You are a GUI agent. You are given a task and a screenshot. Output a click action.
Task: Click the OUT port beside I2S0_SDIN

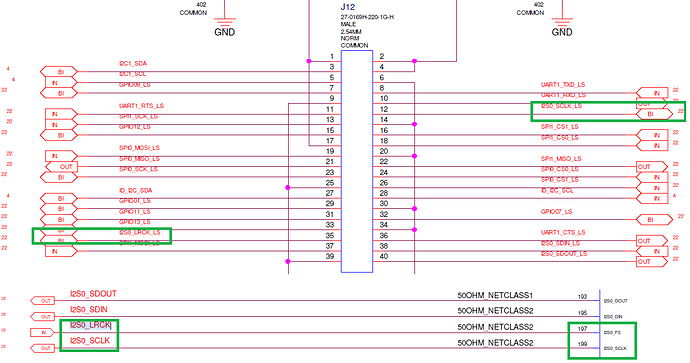coord(43,317)
